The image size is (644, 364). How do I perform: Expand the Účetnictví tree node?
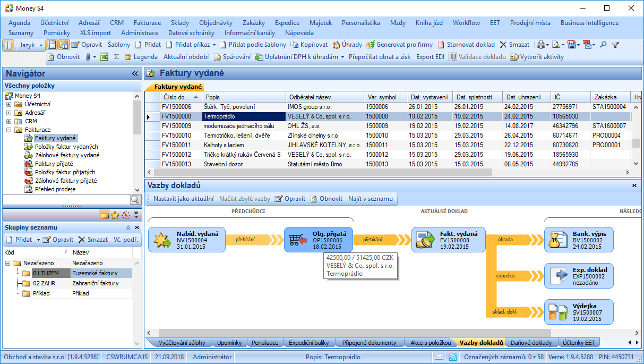coord(8,104)
